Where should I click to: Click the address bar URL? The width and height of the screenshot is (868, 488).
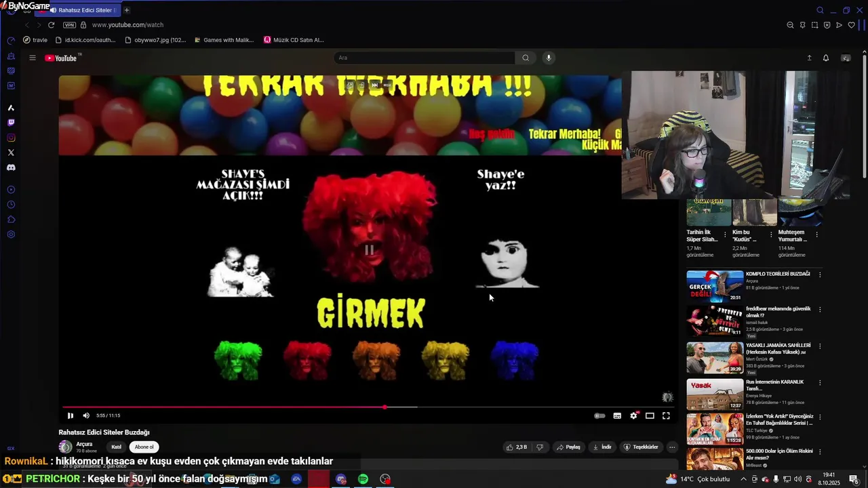point(127,25)
